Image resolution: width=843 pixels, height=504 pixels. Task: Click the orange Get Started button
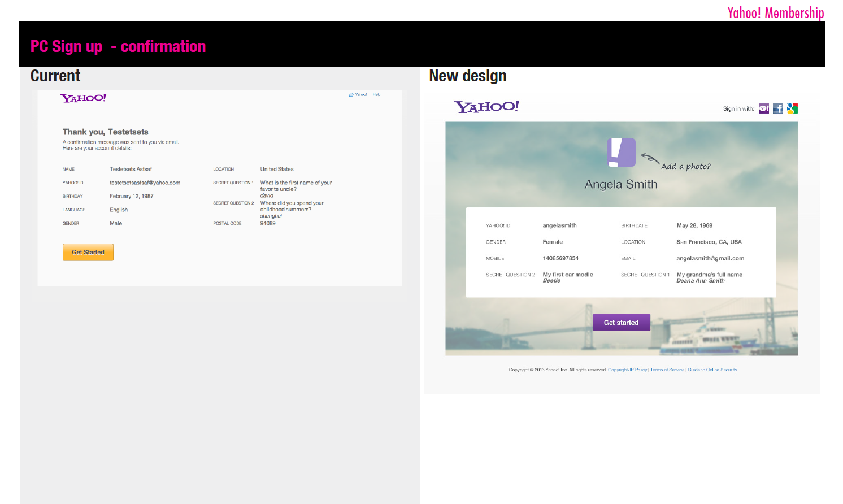click(x=88, y=252)
